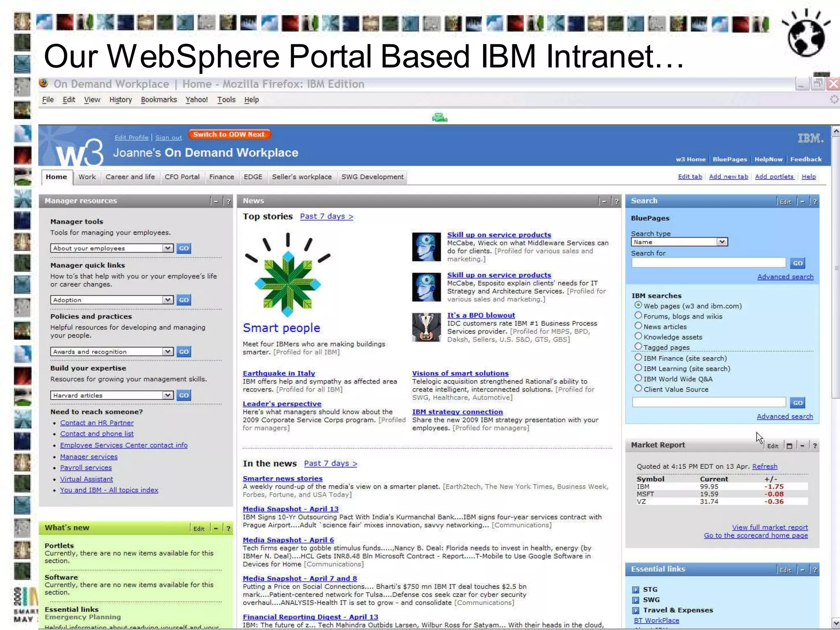Open the History menu
The height and width of the screenshot is (630, 840).
tap(121, 100)
